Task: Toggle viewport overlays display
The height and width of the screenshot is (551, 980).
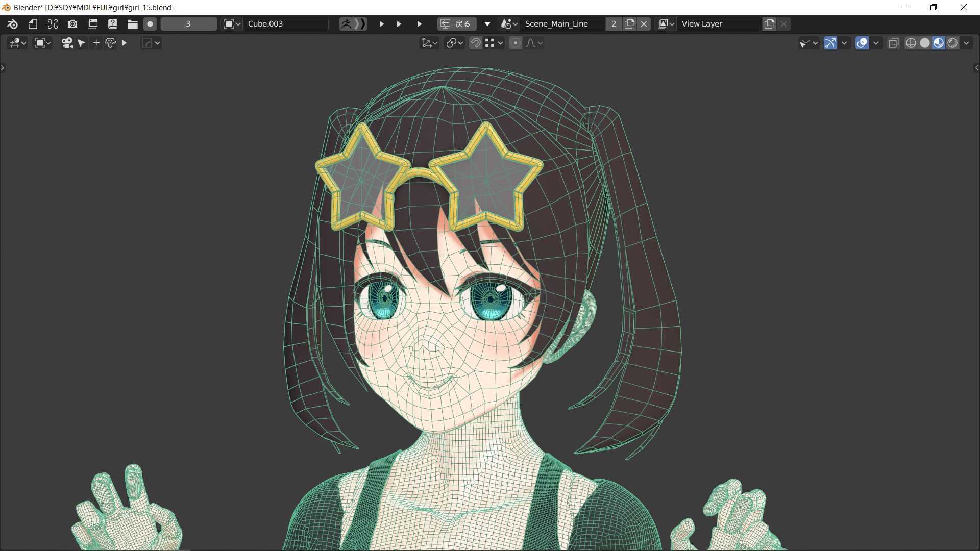Action: 862,43
